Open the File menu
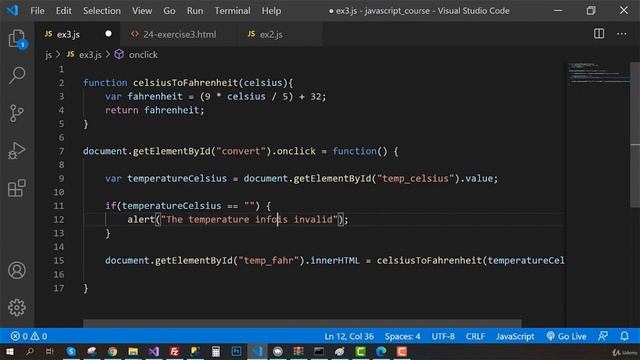This screenshot has width=640, height=360. click(37, 11)
